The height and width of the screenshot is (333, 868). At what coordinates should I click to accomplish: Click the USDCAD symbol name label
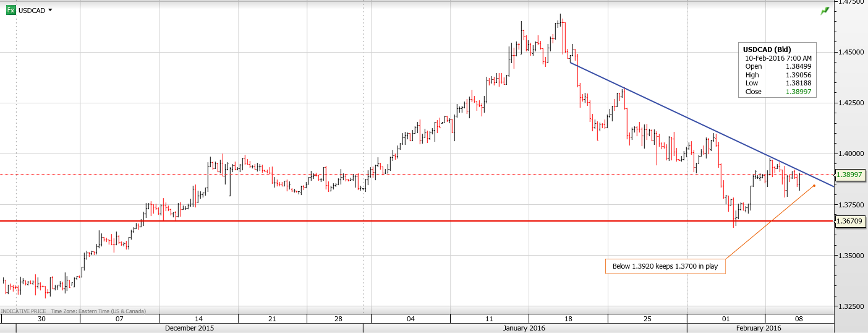32,10
